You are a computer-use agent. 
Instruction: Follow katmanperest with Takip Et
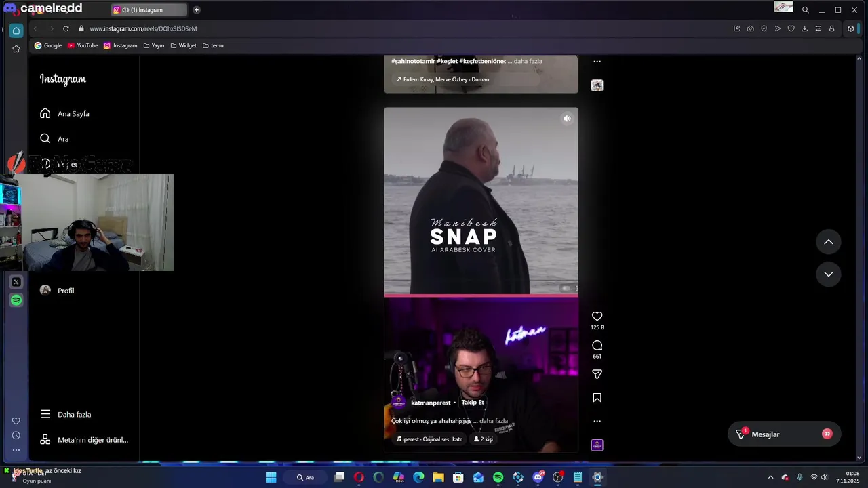pos(473,402)
